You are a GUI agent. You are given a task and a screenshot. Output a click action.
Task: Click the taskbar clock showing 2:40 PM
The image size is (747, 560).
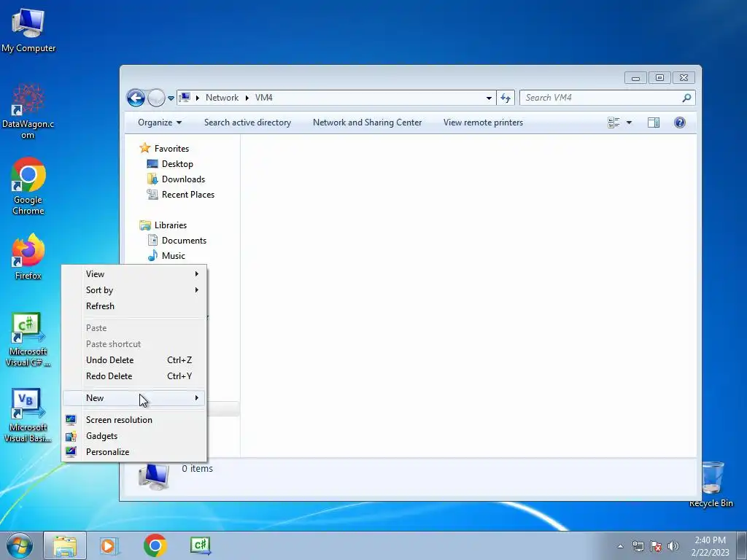(x=711, y=546)
